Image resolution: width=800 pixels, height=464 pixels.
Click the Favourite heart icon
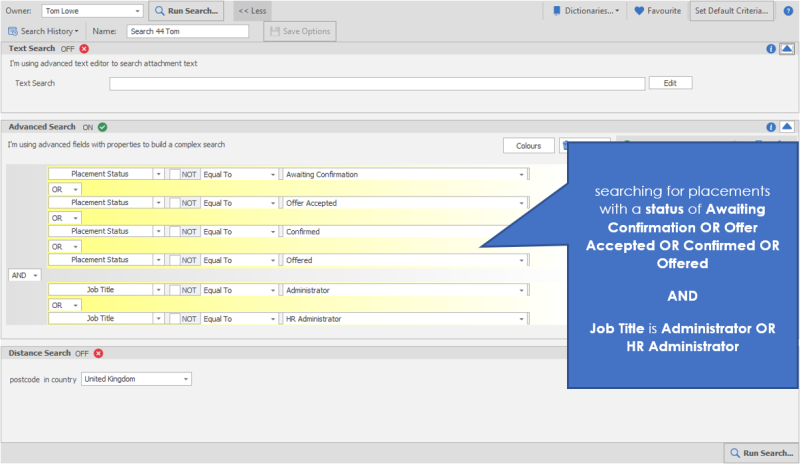[x=640, y=11]
